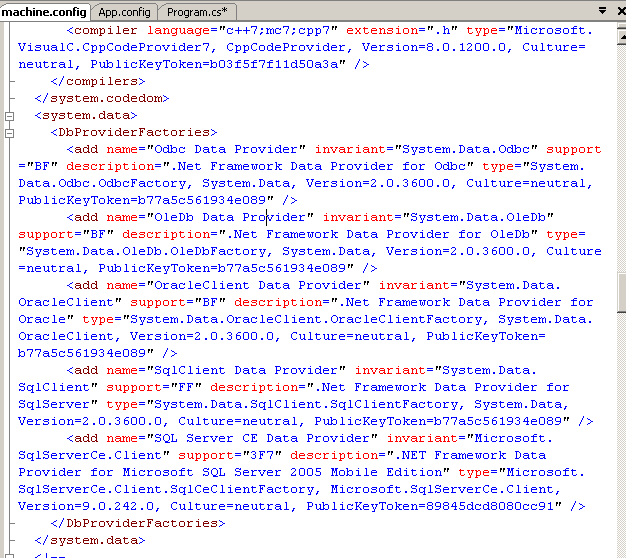Open the App.config tab
Viewport: 626px width, 558px height.
(124, 11)
